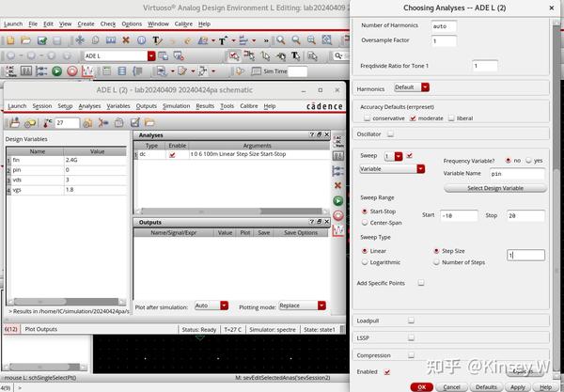The height and width of the screenshot is (392, 564).
Task: Check the liberal accuracy checkbox
Action: 451,118
